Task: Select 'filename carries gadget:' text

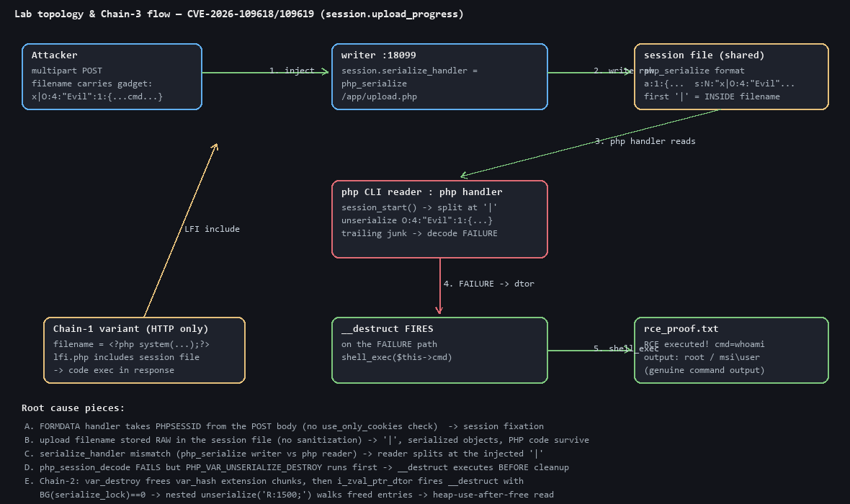Action: pyautogui.click(x=91, y=84)
